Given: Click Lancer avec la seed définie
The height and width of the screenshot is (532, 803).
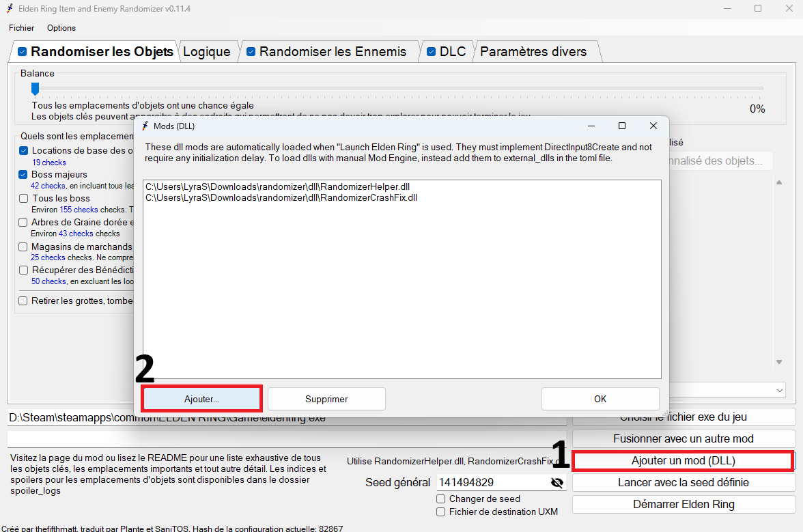Looking at the screenshot, I should coord(684,482).
